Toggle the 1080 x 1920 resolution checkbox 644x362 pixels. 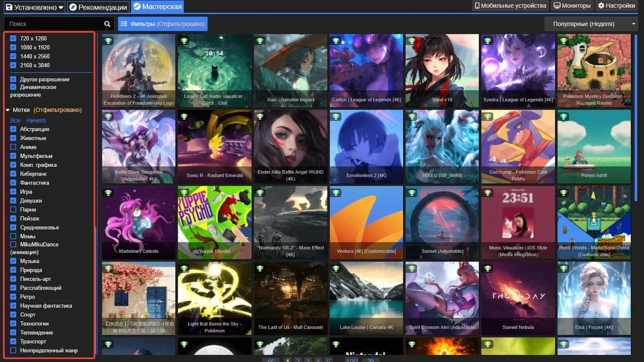[x=13, y=47]
